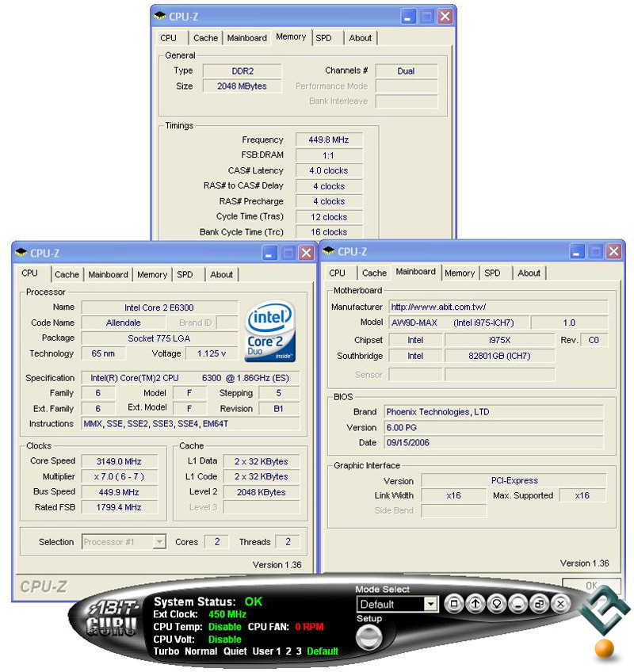Click the lightbulb icon button in Abit Guru

[x=496, y=604]
